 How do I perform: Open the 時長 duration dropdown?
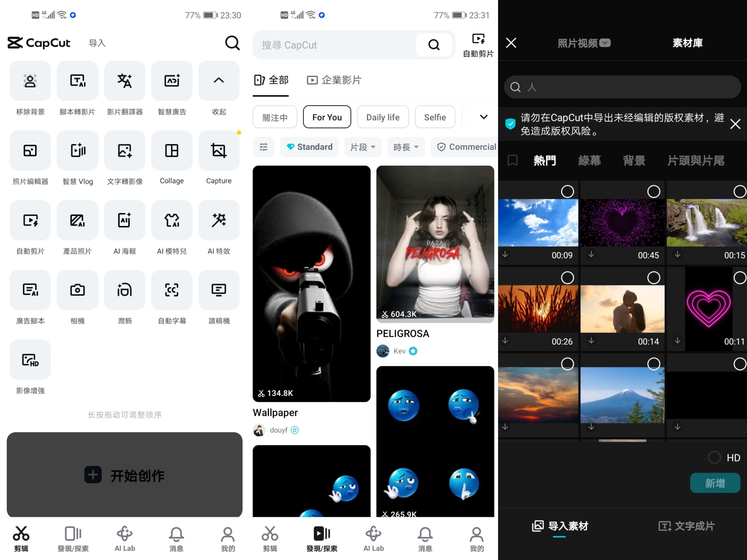tap(406, 147)
